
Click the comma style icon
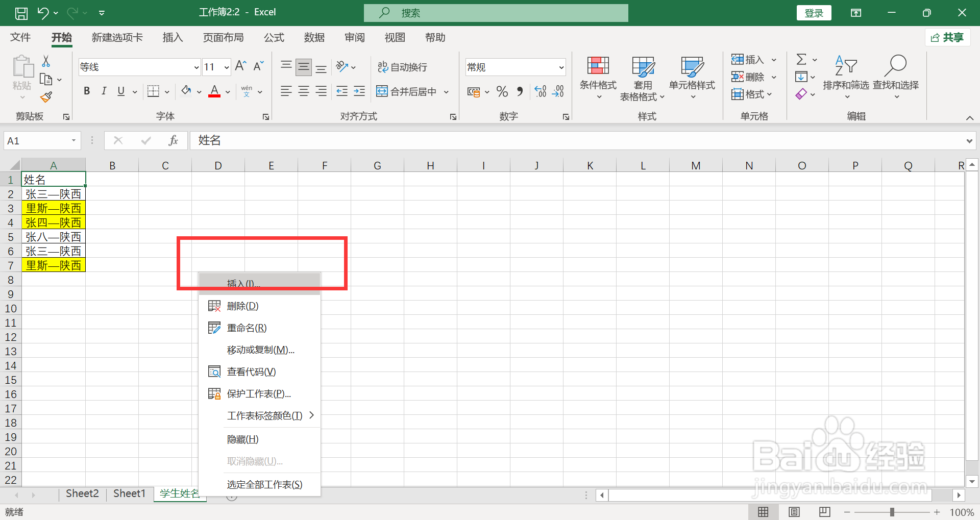(520, 91)
